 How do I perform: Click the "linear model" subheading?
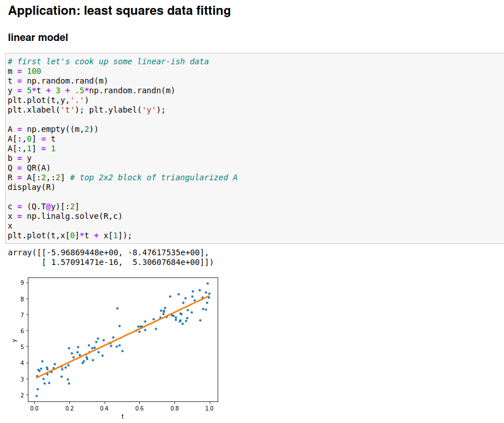38,38
